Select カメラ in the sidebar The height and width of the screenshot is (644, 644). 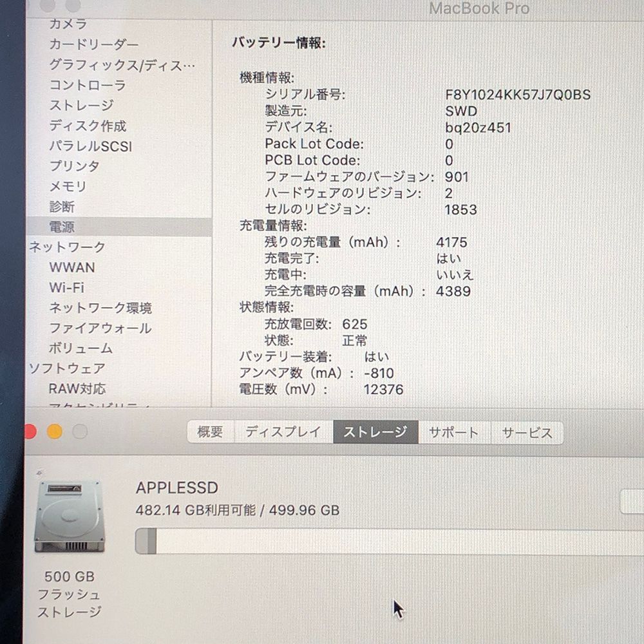(68, 24)
